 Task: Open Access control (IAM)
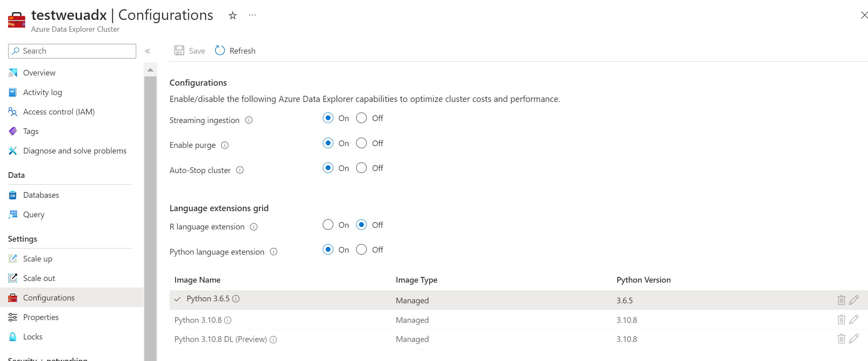59,112
